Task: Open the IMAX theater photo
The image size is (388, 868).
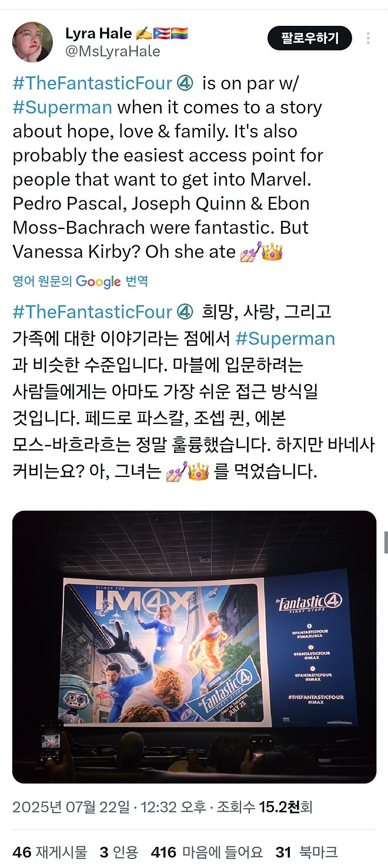Action: point(194,647)
